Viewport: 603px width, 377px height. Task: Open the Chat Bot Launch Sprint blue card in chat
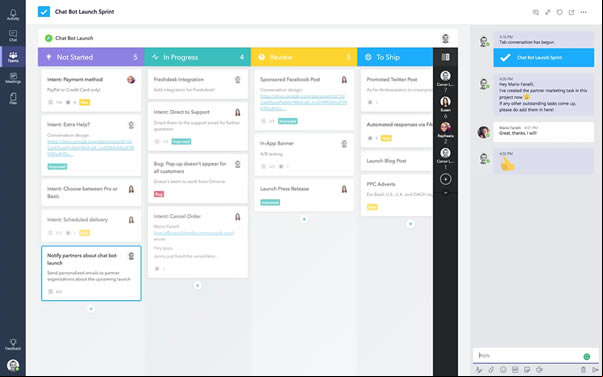coord(543,58)
